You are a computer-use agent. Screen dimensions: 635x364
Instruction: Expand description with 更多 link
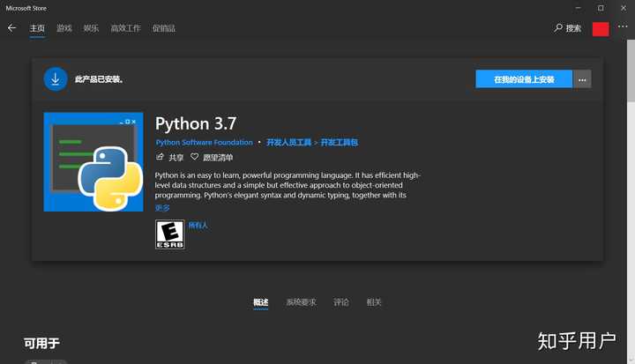pos(162,208)
